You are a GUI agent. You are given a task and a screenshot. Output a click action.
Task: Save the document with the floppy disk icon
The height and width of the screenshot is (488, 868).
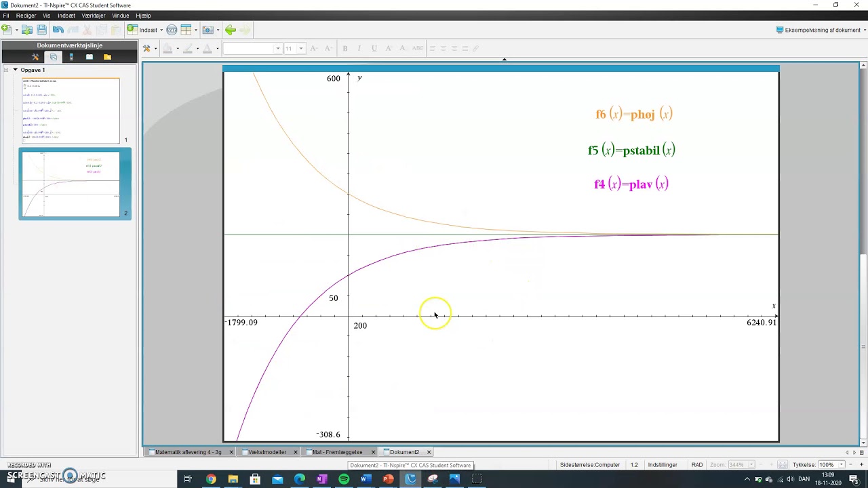click(x=42, y=30)
